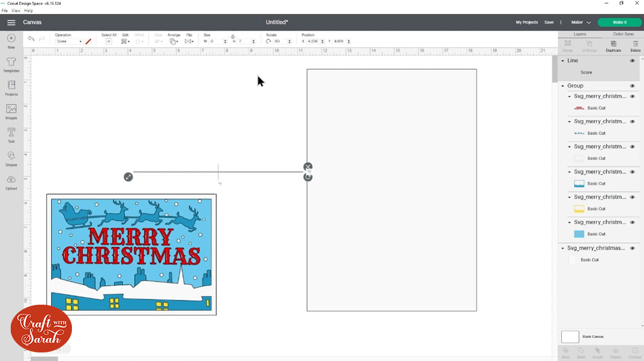
Task: Open the Maker machine dropdown
Action: point(581,23)
